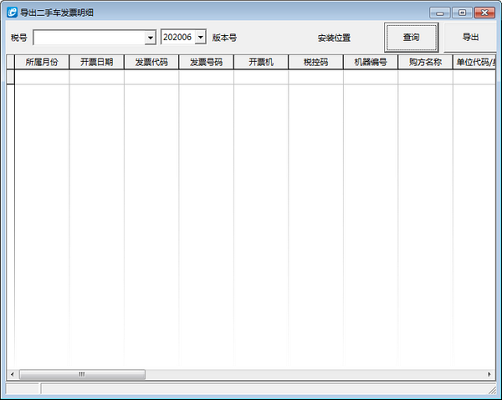Click the grid's top-left select-all corner
The image size is (502, 400).
(10, 62)
